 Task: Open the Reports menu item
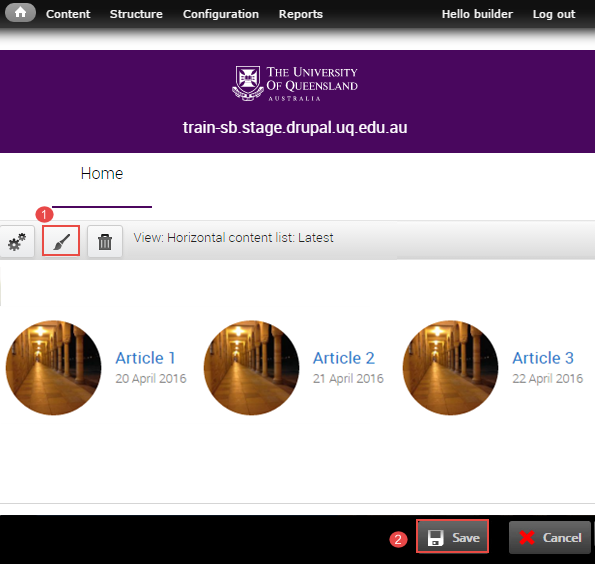point(301,14)
